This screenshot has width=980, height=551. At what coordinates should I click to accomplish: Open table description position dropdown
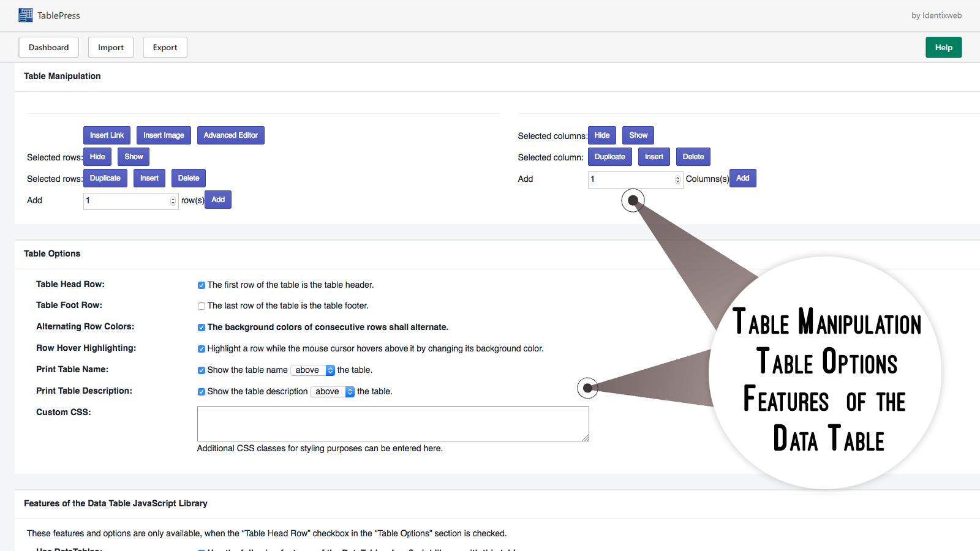point(333,392)
